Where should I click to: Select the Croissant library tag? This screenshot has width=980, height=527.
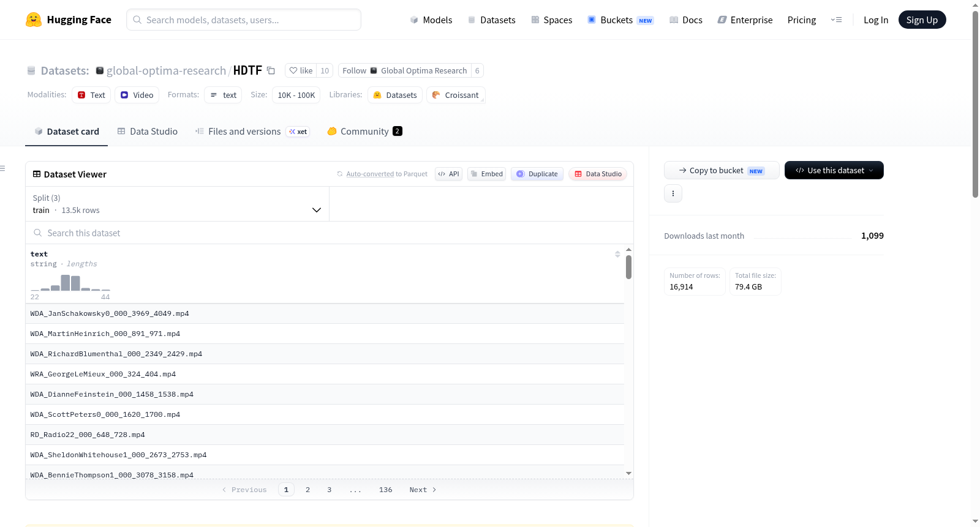456,95
